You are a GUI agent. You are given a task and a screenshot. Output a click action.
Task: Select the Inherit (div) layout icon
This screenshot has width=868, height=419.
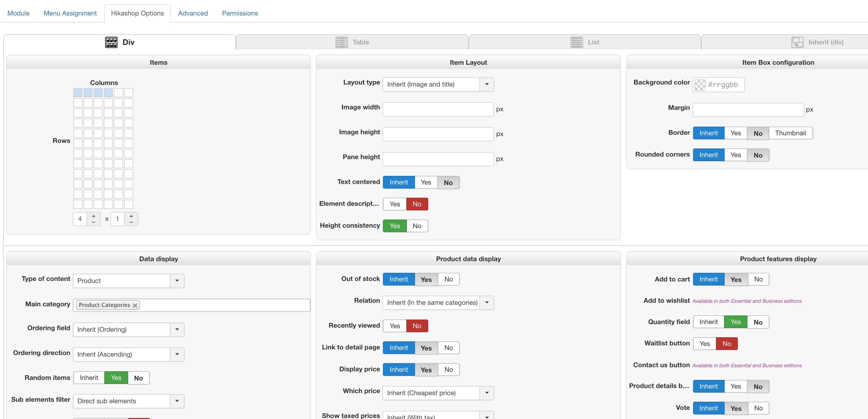pos(797,42)
